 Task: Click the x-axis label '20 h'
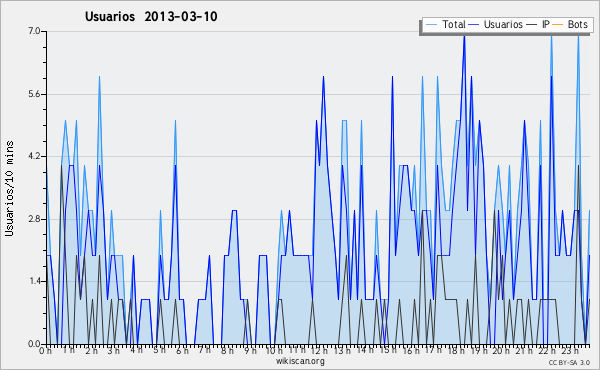501,350
